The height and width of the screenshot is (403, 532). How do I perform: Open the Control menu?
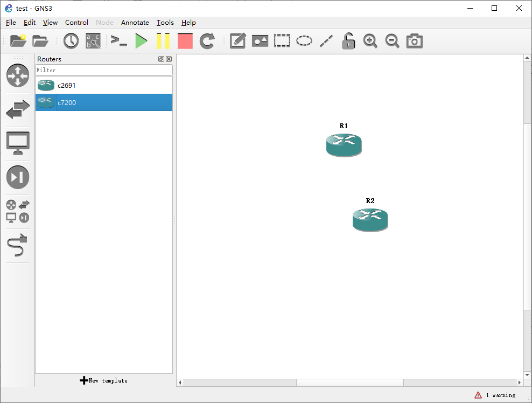click(x=76, y=23)
